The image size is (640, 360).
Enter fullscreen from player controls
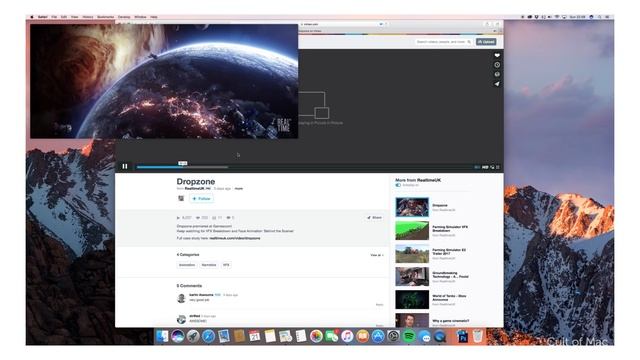coord(498,167)
